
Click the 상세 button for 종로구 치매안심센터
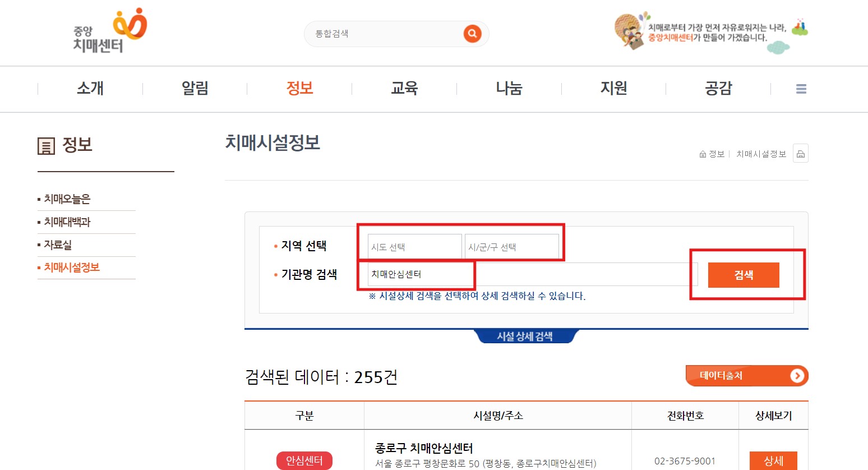773,460
